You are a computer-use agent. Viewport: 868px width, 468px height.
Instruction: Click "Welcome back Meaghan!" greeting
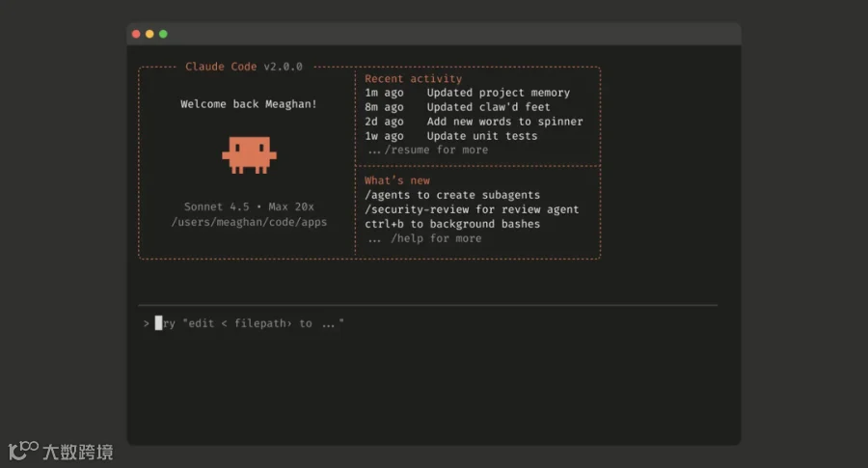(249, 104)
